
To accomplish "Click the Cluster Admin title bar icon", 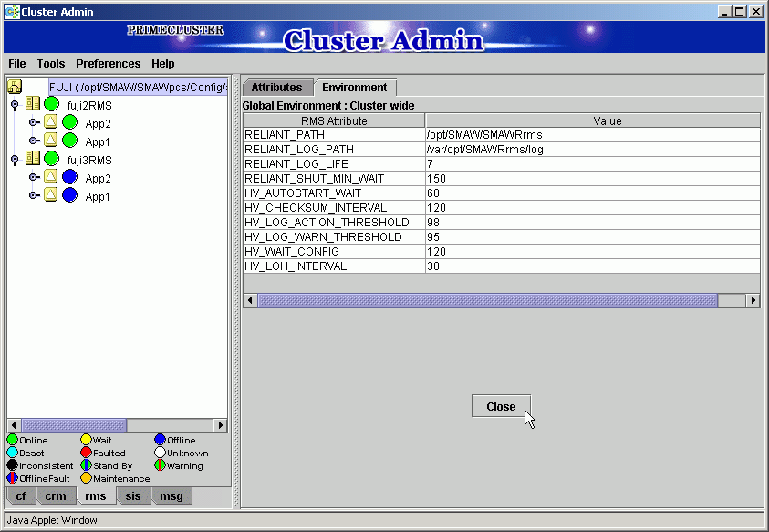I will click(12, 11).
